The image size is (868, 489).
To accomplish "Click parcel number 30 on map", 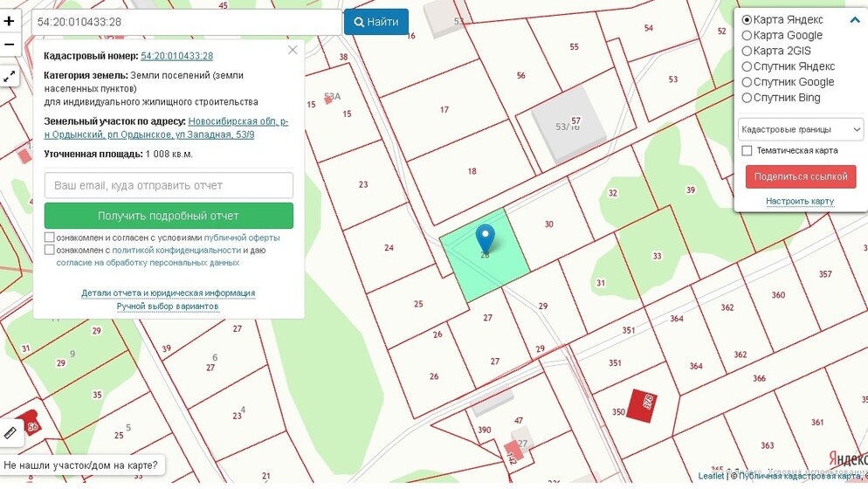I will pyautogui.click(x=548, y=224).
